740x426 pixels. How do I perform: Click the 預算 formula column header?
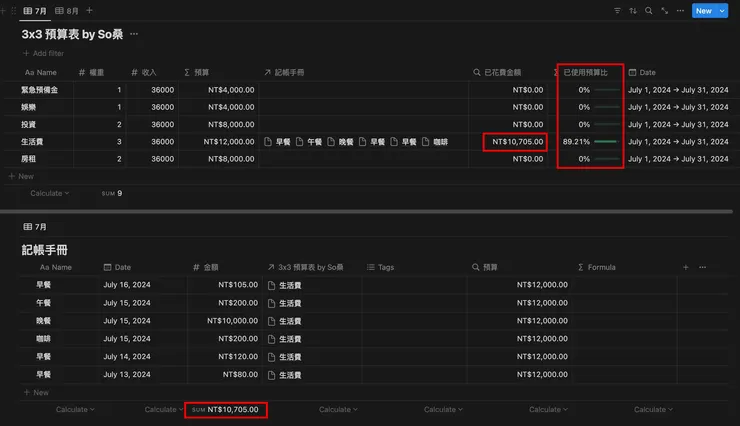pos(196,72)
